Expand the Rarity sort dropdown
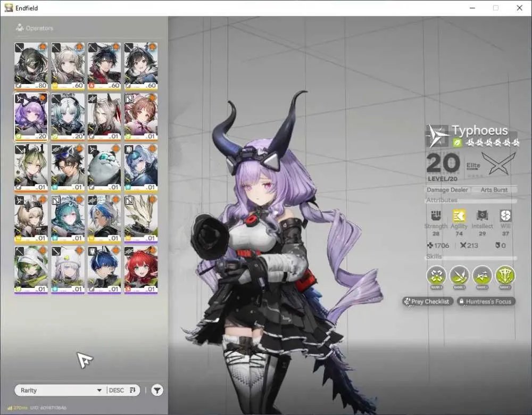Image resolution: width=532 pixels, height=415 pixels. coord(61,390)
